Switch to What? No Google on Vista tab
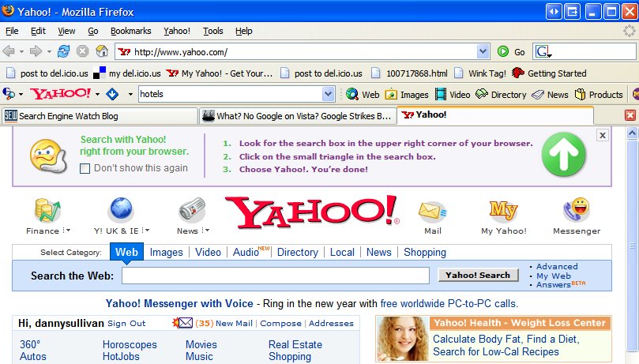 tap(298, 116)
